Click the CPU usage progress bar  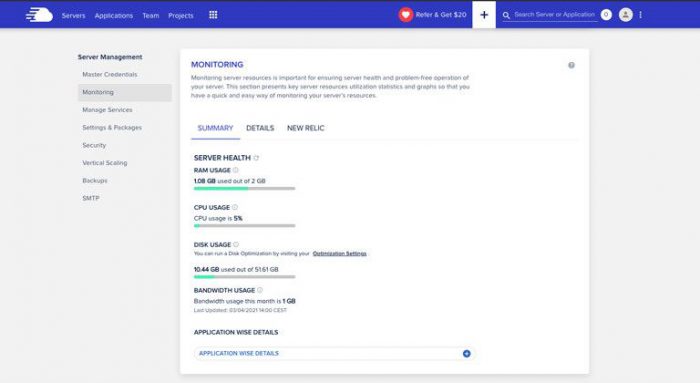pyautogui.click(x=244, y=225)
